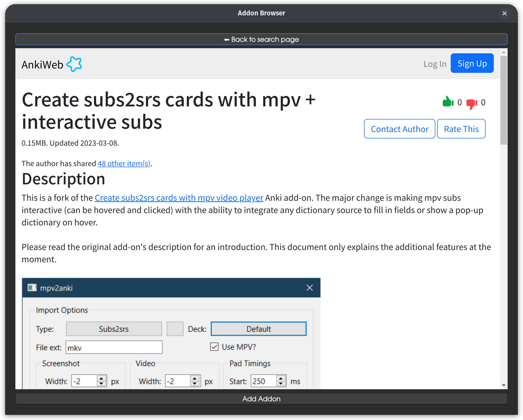Open the Log In link

[435, 64]
